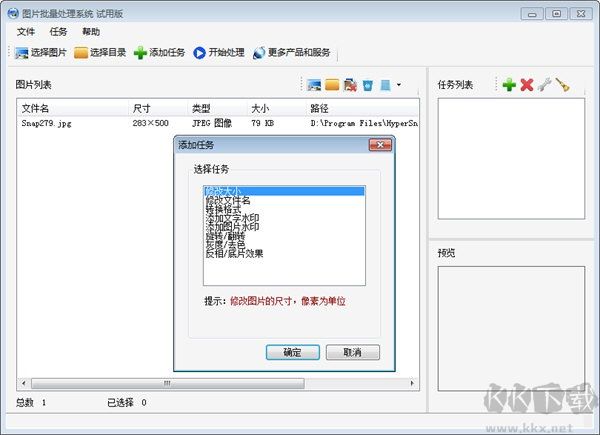Sort by 文件名 column header
The height and width of the screenshot is (435, 600).
pos(73,108)
